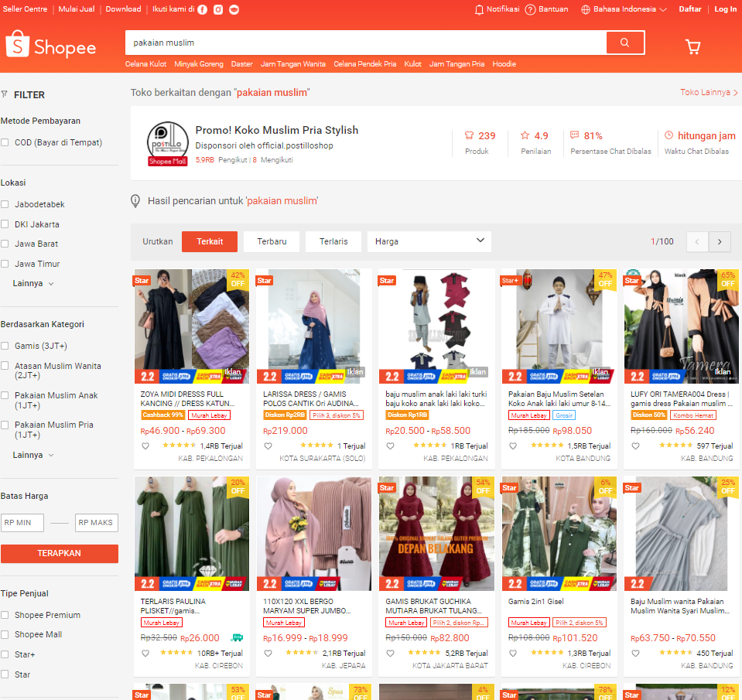Select the Terlaris sort tab
742x700 pixels.
[333, 241]
